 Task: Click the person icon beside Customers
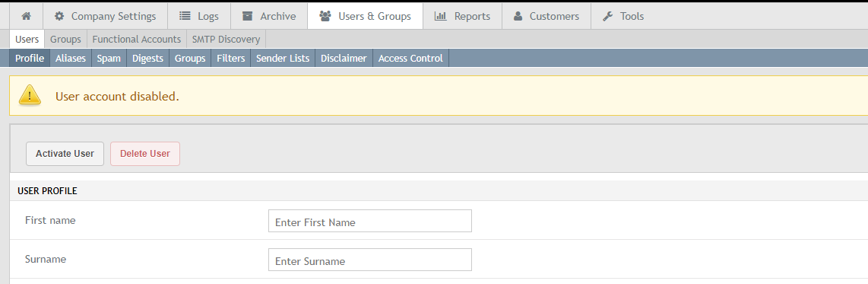(x=518, y=16)
